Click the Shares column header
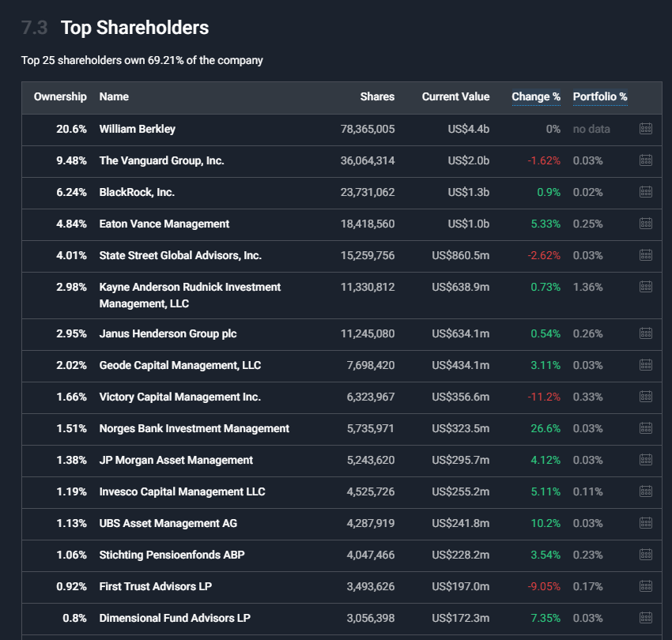Image resolution: width=672 pixels, height=640 pixels. click(376, 97)
